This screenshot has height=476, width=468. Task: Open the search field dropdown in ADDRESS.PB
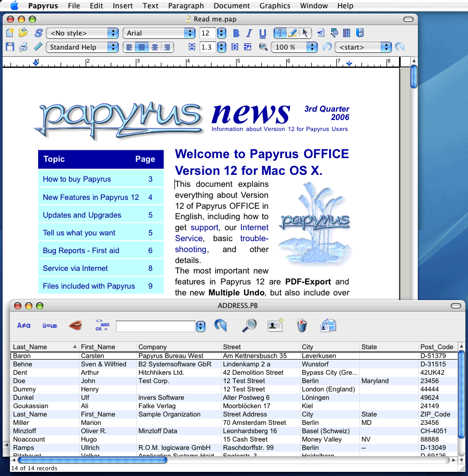tap(201, 326)
